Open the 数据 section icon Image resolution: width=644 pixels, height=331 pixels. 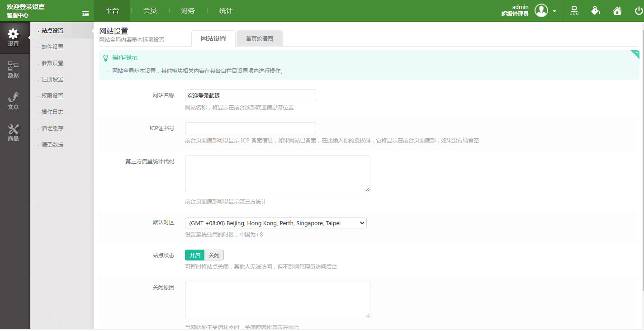click(x=14, y=70)
